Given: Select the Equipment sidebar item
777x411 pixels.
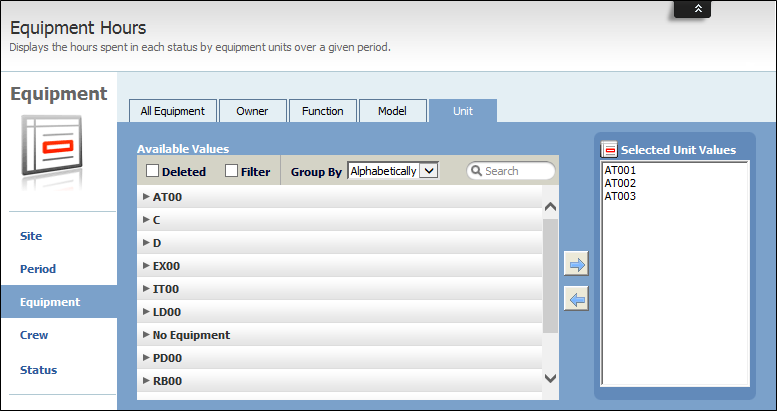Looking at the screenshot, I should coord(59,301).
